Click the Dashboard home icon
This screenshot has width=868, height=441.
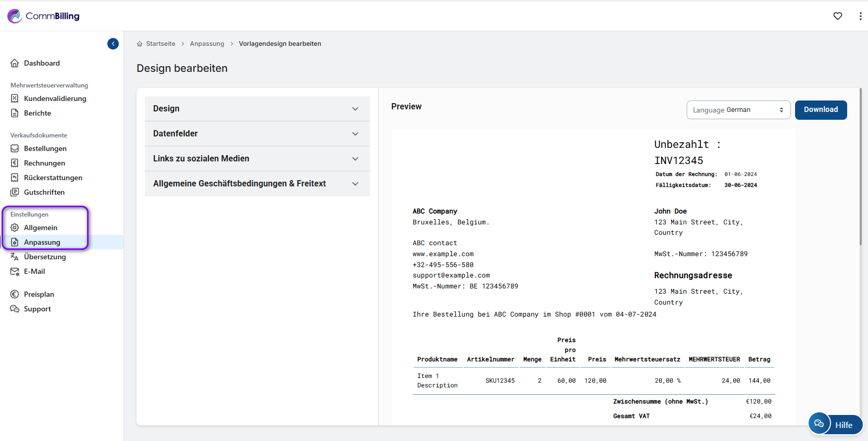pos(15,63)
